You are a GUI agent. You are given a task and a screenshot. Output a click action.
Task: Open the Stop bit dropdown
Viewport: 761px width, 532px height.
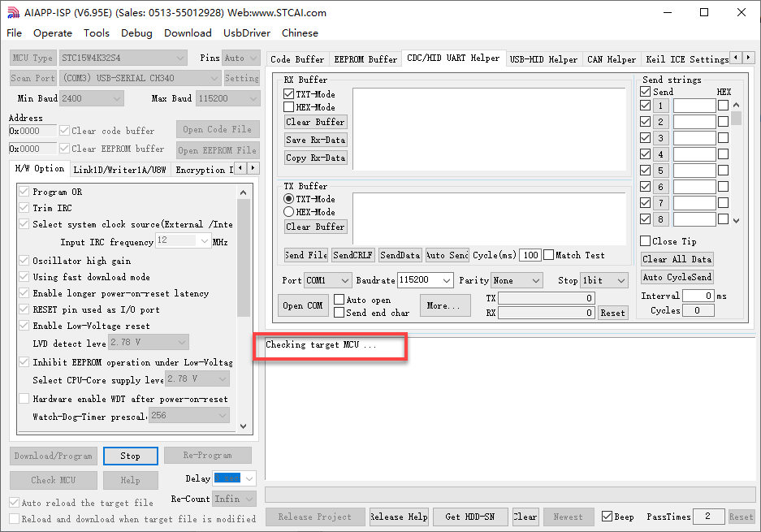pyautogui.click(x=603, y=280)
